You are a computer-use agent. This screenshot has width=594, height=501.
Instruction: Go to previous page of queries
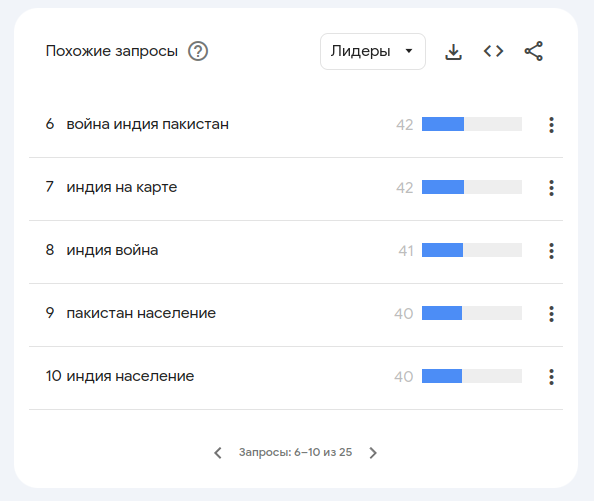218,453
